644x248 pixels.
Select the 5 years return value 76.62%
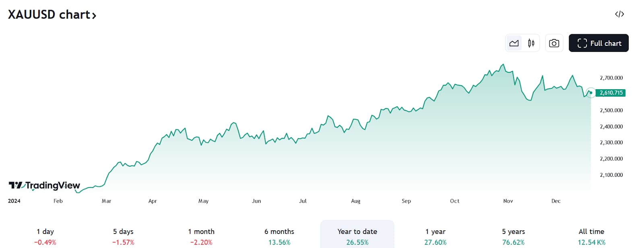click(x=513, y=242)
